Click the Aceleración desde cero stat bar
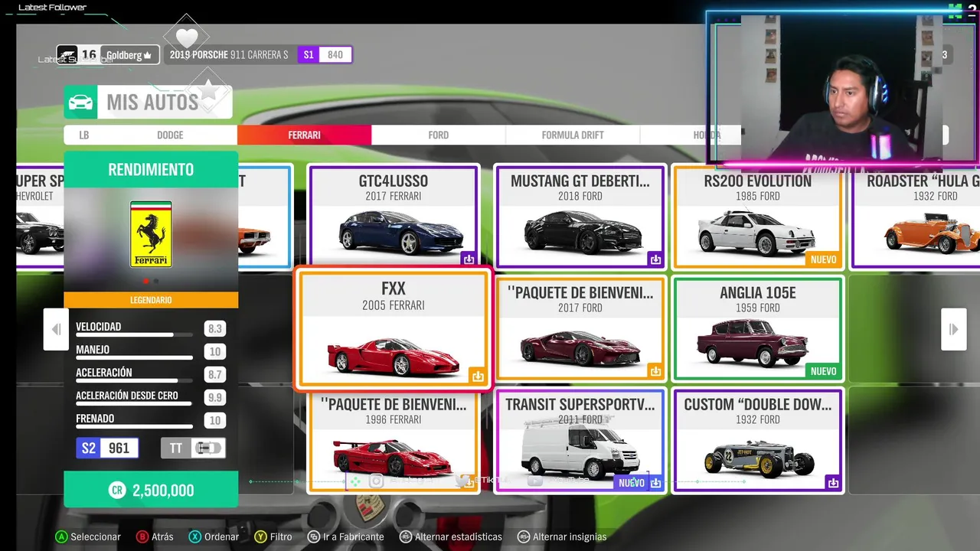 pyautogui.click(x=134, y=403)
